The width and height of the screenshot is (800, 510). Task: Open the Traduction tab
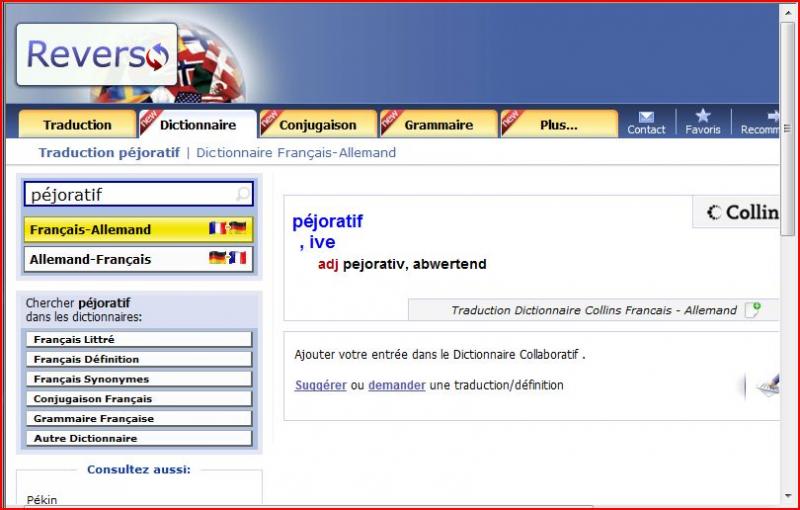[x=77, y=124]
